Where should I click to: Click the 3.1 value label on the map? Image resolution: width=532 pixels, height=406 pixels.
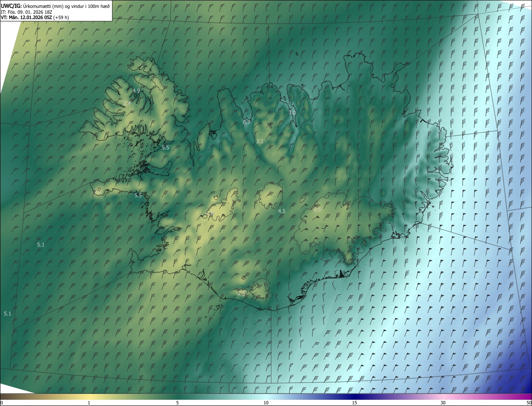(x=260, y=142)
